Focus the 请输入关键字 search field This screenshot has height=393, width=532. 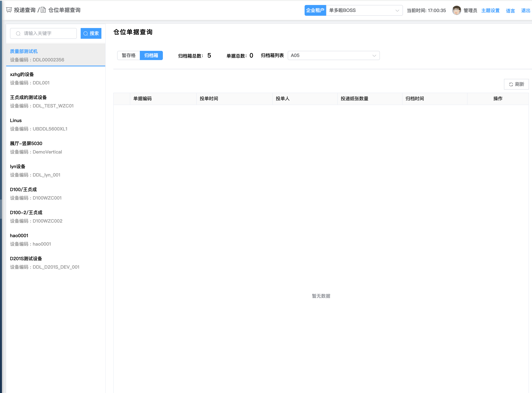[x=48, y=34]
